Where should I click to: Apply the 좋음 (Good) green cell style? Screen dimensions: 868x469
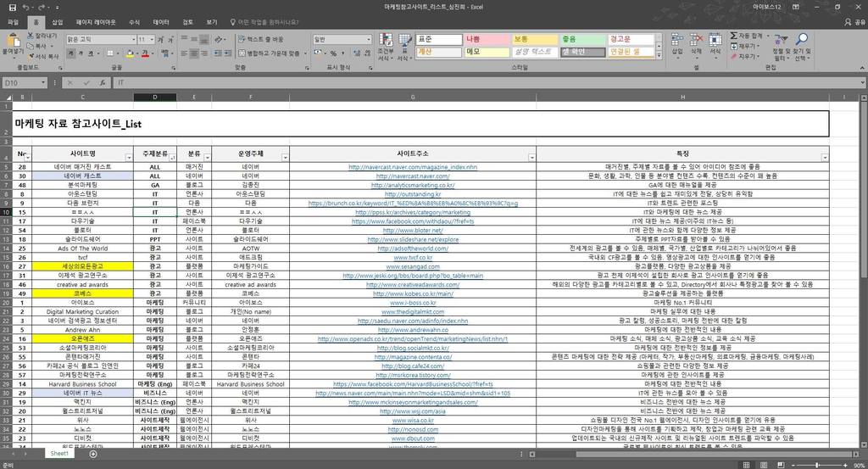(582, 39)
